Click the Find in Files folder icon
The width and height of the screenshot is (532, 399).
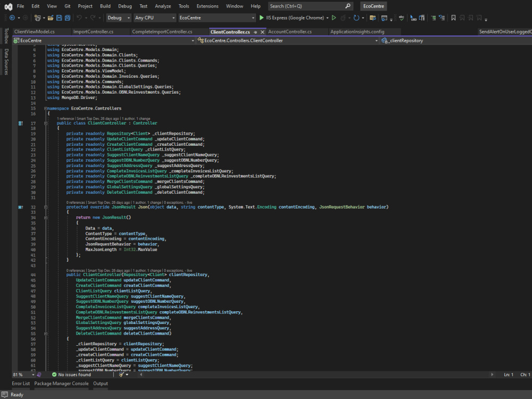click(x=372, y=18)
